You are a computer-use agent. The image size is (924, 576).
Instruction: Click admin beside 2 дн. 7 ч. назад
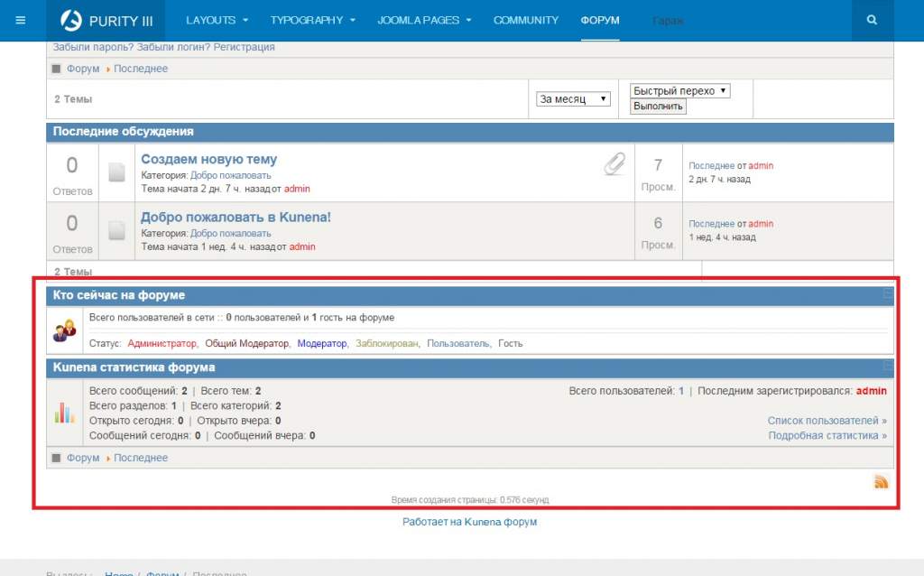point(761,166)
